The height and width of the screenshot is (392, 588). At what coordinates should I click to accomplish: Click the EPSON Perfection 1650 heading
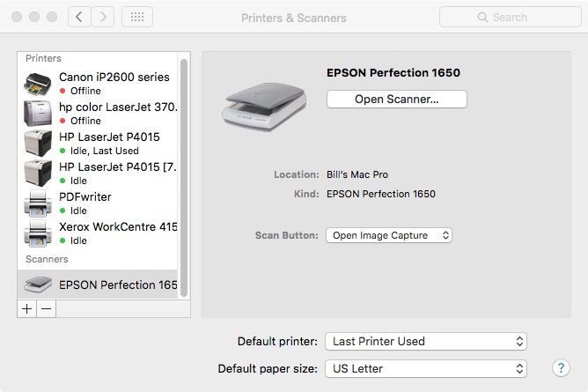pos(393,73)
